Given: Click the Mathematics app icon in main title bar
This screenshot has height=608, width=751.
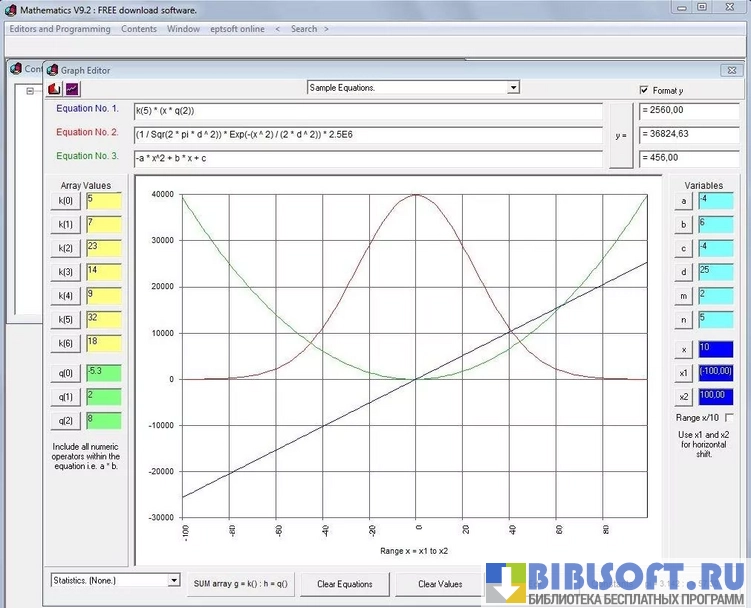Looking at the screenshot, I should coord(10,9).
